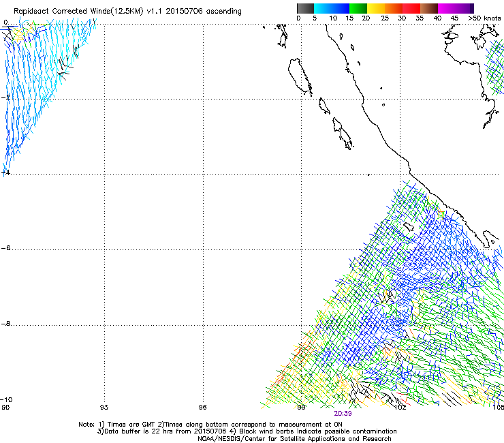The width and height of the screenshot is (504, 443).
Task: Click the brown 35-40 knots legend segment
Action: click(429, 8)
